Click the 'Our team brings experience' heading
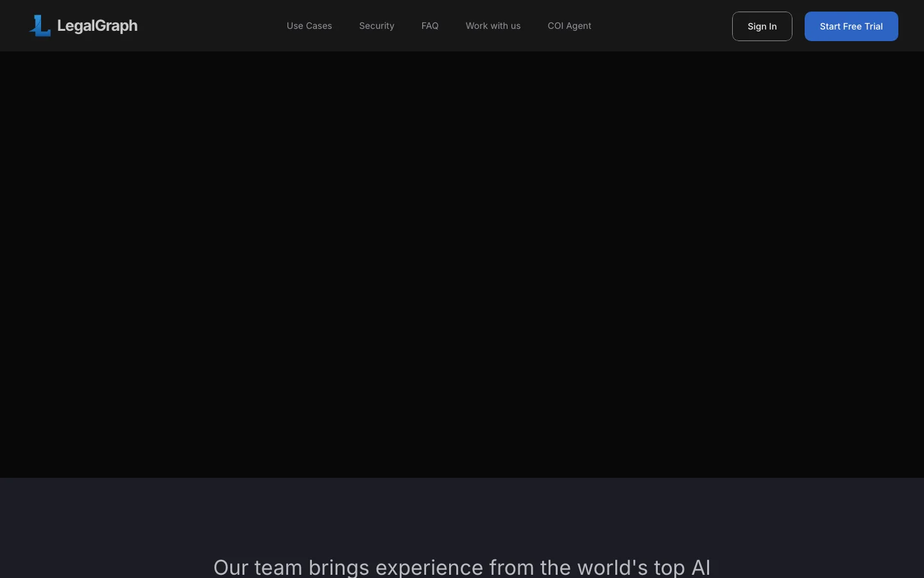 click(462, 567)
